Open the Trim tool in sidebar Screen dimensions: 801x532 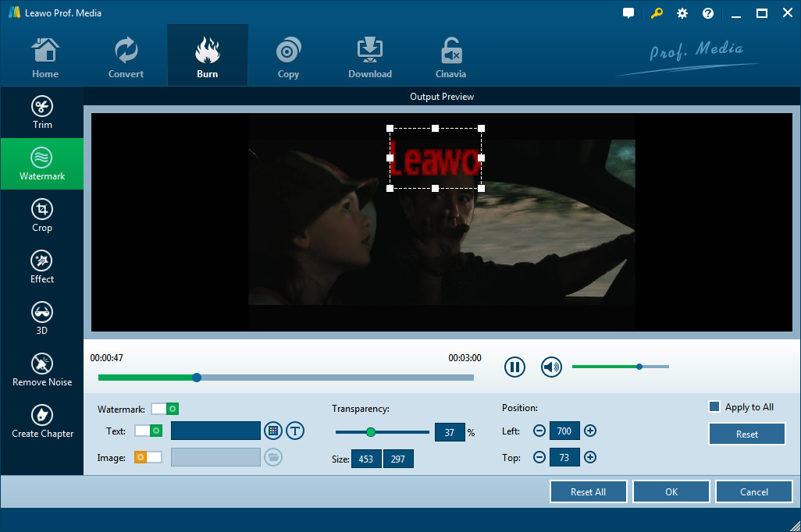pyautogui.click(x=42, y=112)
